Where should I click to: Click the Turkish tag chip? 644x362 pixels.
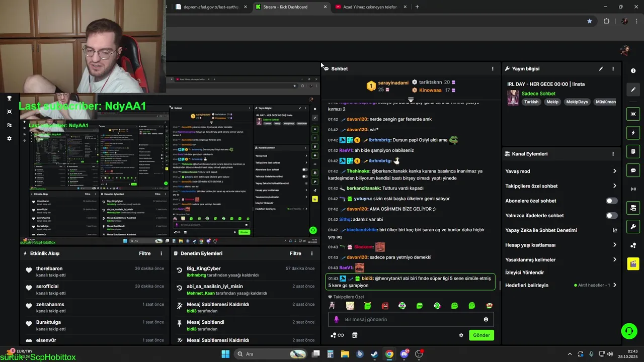click(531, 102)
